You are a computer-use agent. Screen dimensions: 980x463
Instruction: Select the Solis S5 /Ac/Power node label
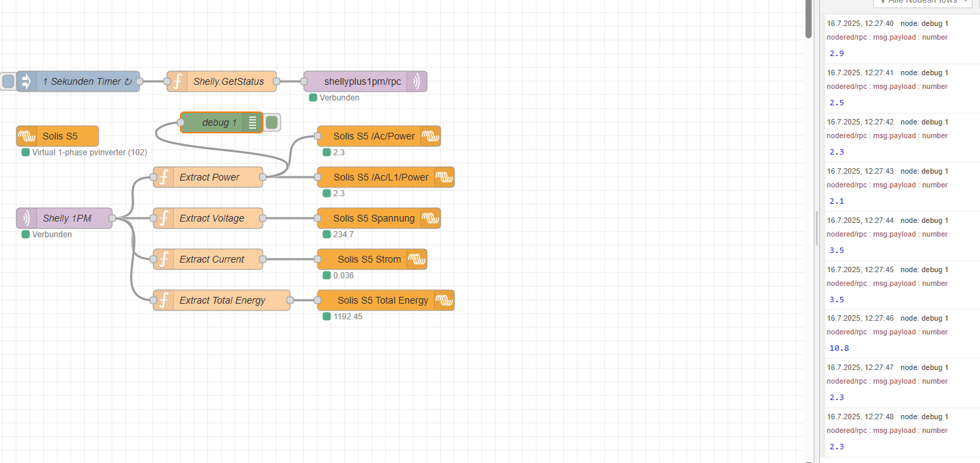[374, 136]
